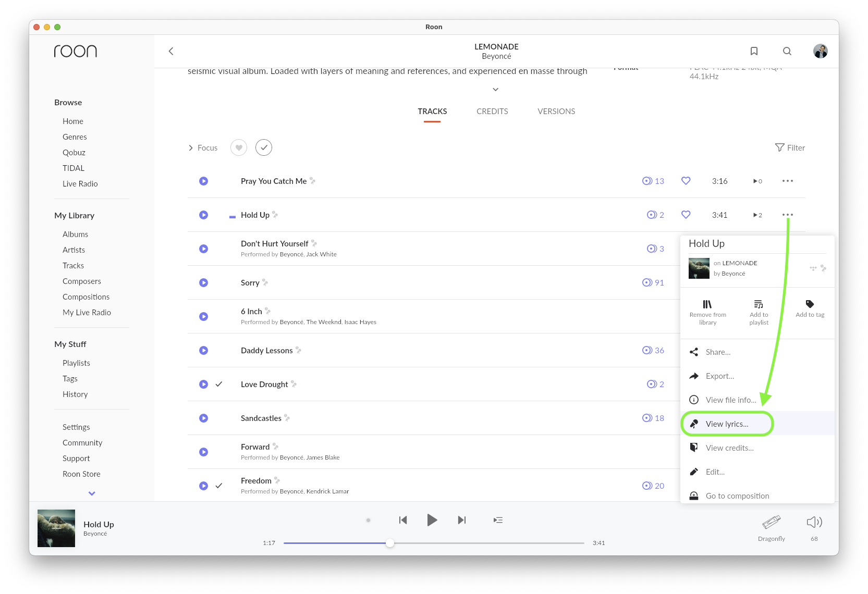This screenshot has width=868, height=594.
Task: Skip to previous track
Action: 403,520
